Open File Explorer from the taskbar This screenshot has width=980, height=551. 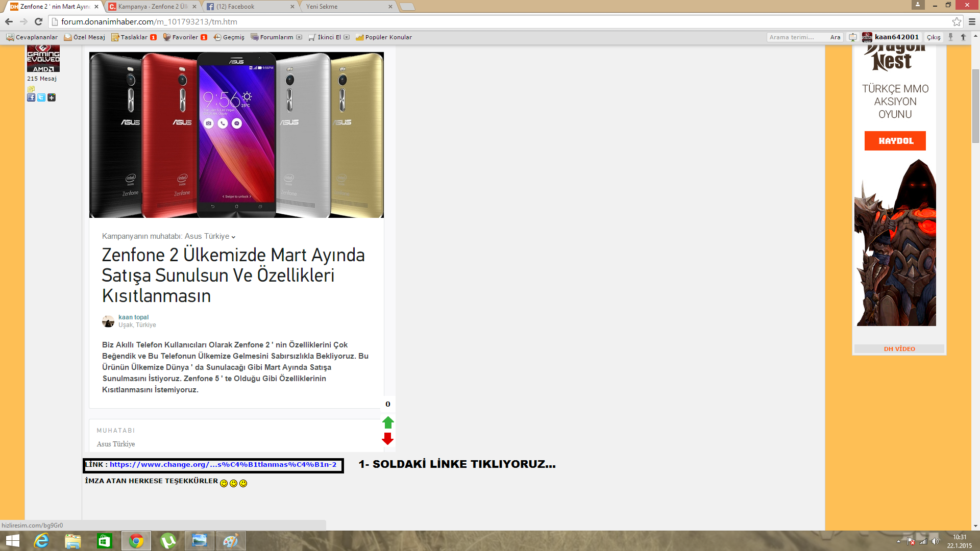tap(73, 541)
